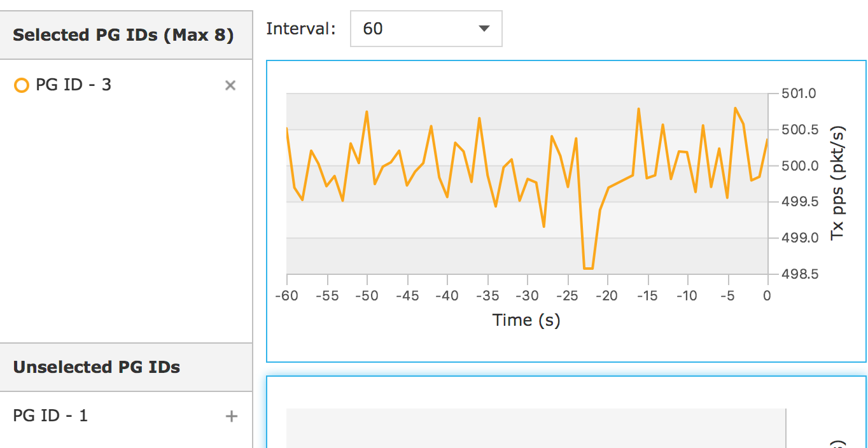This screenshot has width=868, height=448.
Task: Enable PG ID - 1 by clicking its add control
Action: click(x=230, y=416)
